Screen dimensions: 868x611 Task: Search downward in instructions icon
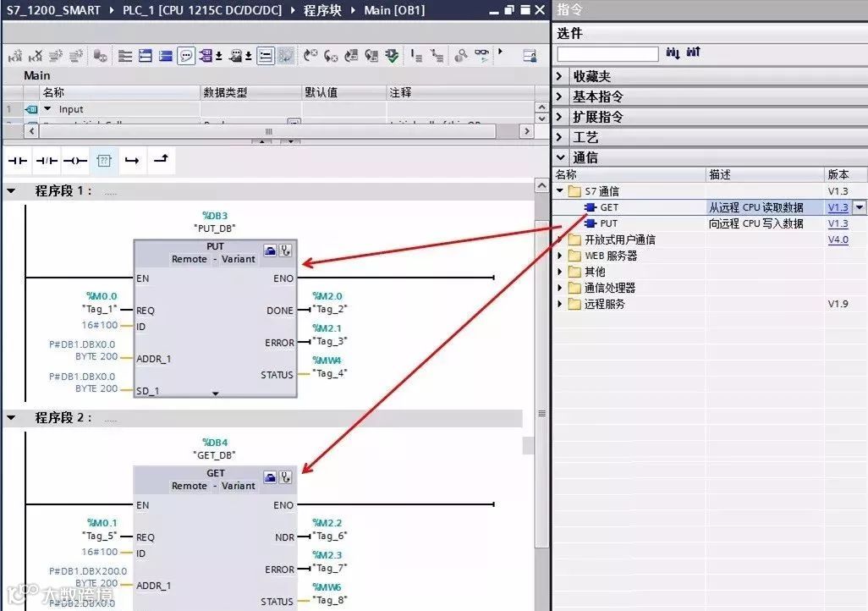pyautogui.click(x=673, y=52)
